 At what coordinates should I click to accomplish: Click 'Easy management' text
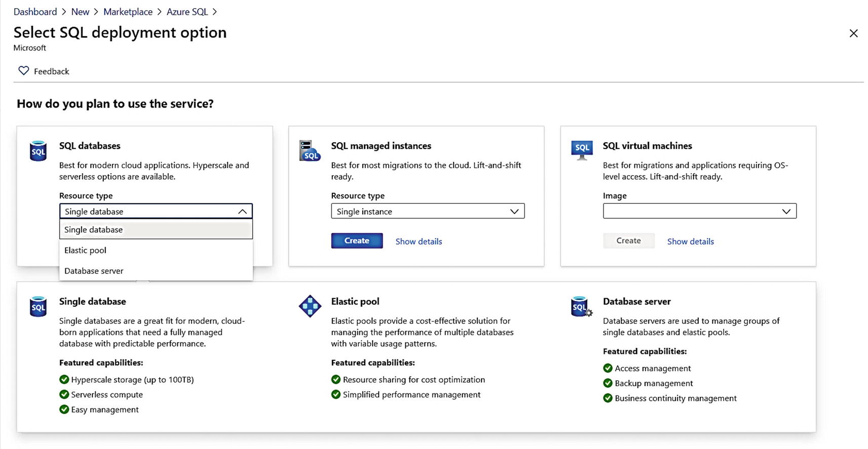coord(104,410)
